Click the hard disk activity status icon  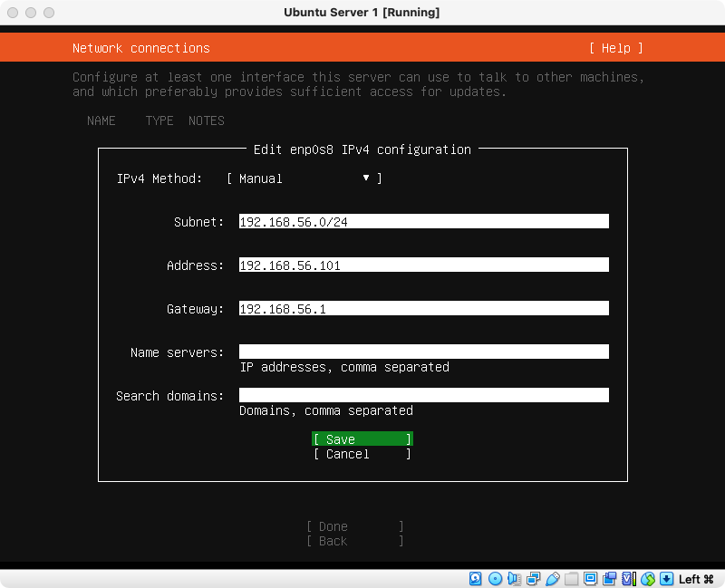[476, 578]
